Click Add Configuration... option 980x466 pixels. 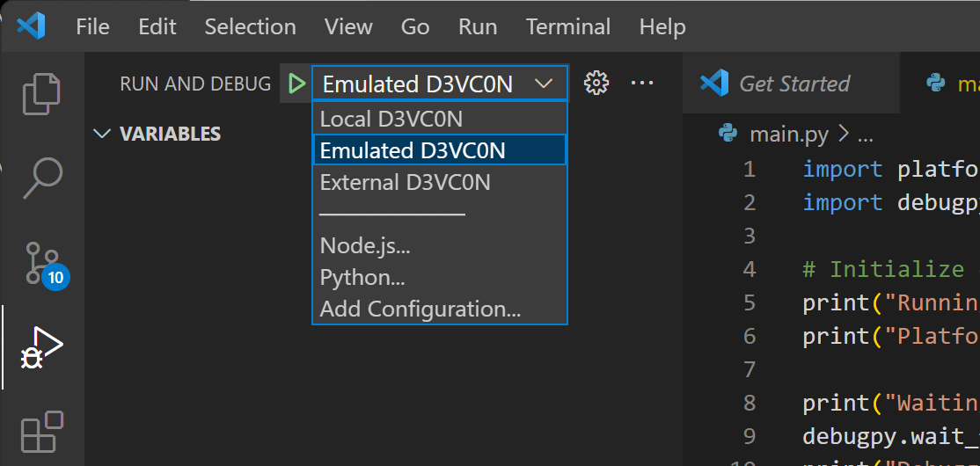click(x=421, y=309)
